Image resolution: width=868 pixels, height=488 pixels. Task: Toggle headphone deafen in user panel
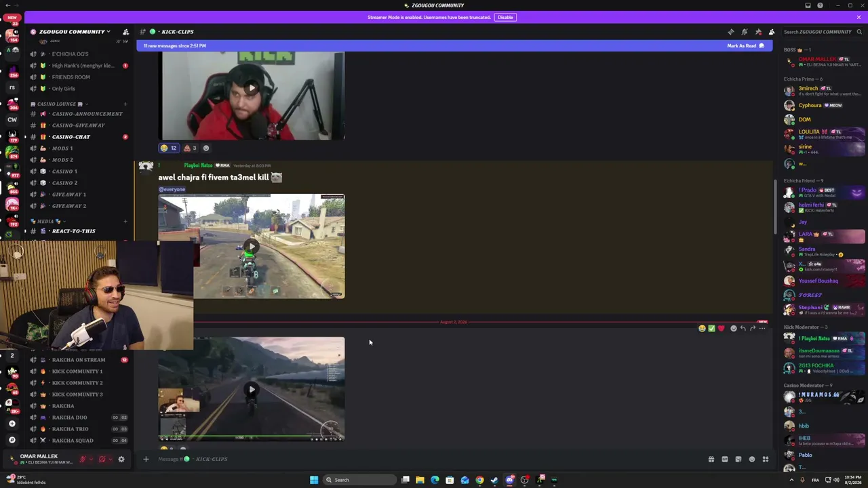click(102, 460)
